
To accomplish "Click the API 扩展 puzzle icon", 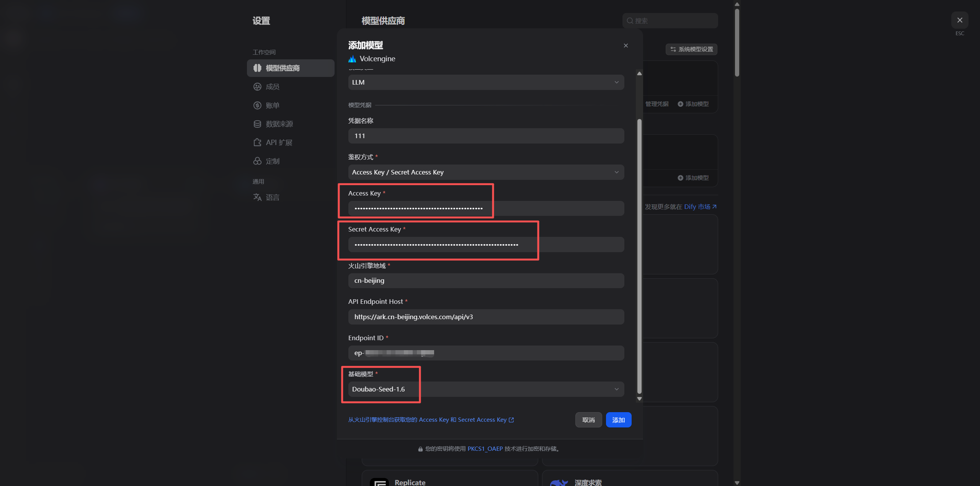I will [x=257, y=142].
